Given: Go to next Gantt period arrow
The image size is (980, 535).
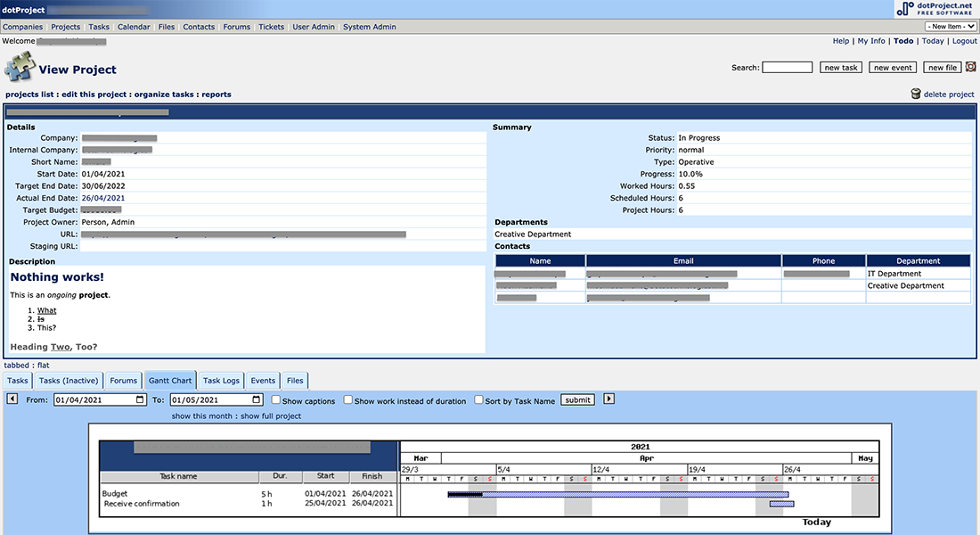Looking at the screenshot, I should tap(609, 399).
